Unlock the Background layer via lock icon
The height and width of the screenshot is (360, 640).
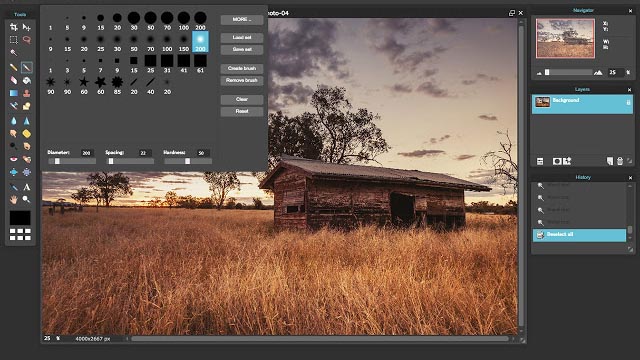coord(628,102)
